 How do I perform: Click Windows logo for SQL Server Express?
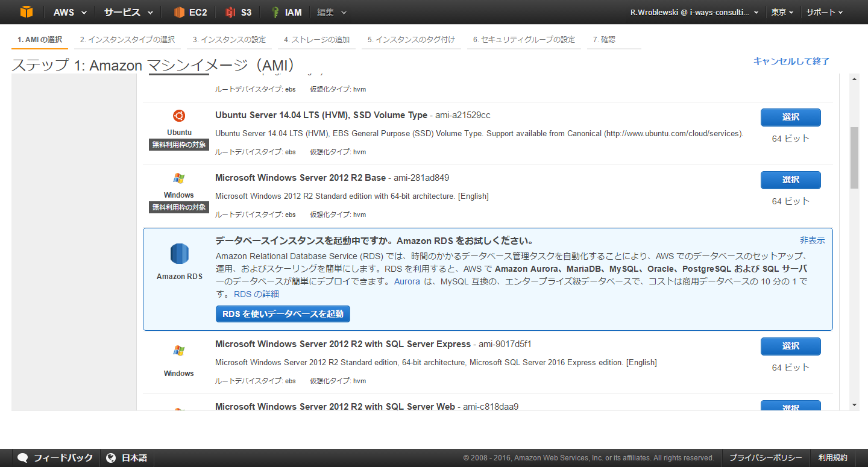click(179, 351)
